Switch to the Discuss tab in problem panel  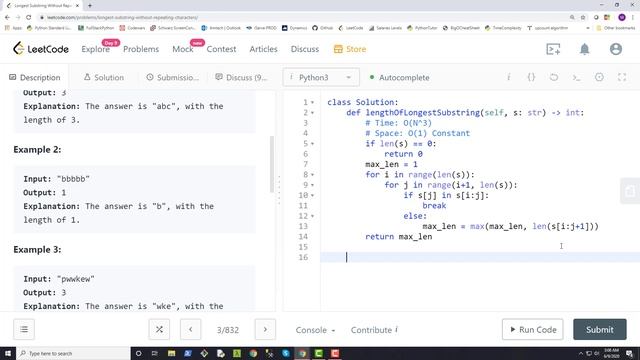[x=241, y=77]
